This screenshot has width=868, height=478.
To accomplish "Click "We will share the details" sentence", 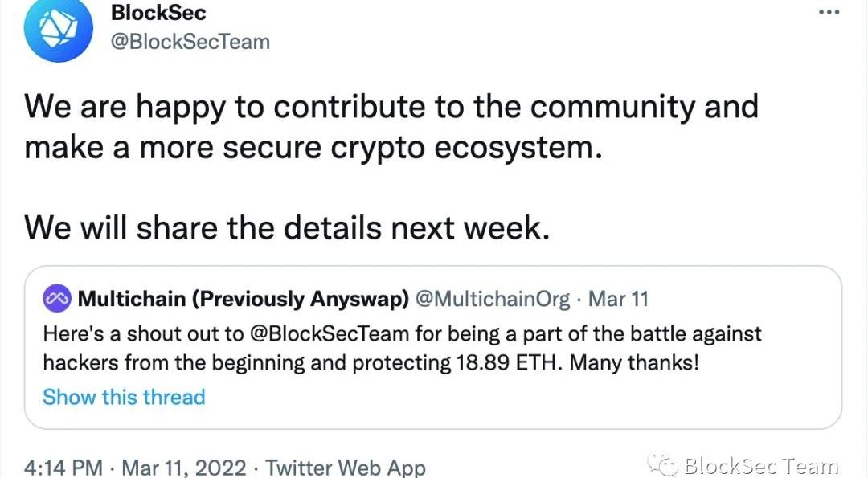I will pyautogui.click(x=286, y=228).
